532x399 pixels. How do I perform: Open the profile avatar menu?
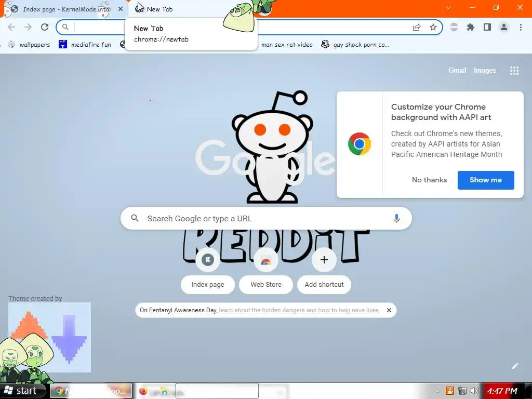point(504,27)
